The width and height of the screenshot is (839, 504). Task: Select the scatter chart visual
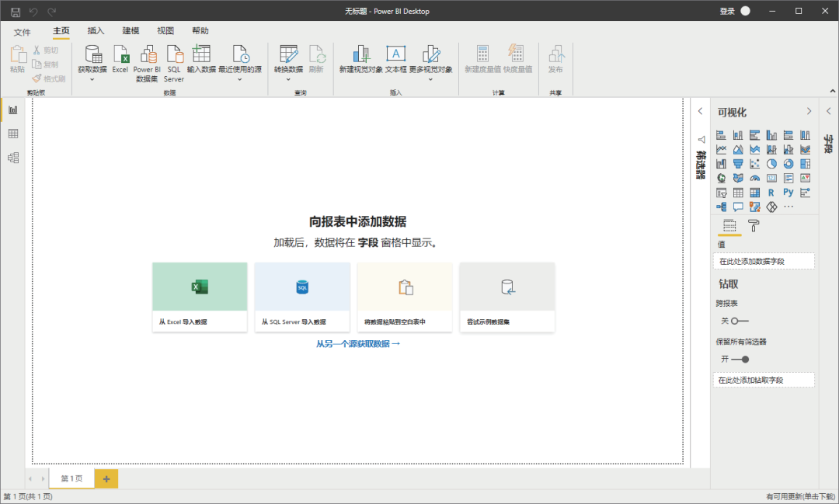754,164
